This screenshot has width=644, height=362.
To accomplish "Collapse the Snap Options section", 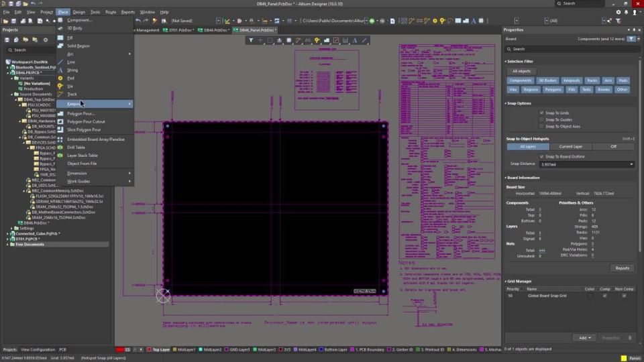I will point(506,103).
